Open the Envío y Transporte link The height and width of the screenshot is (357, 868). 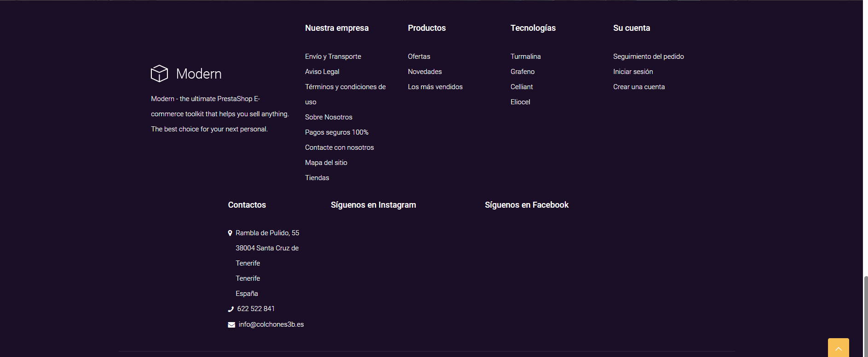coord(333,57)
